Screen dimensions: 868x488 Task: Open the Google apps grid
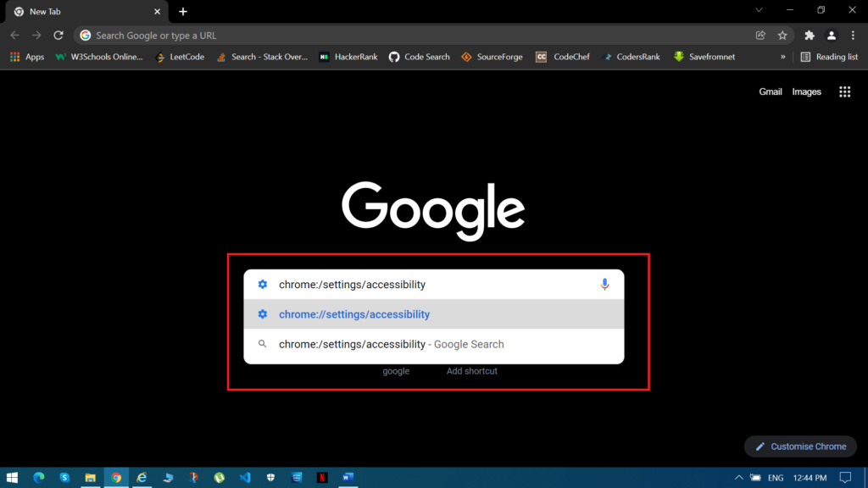click(844, 91)
